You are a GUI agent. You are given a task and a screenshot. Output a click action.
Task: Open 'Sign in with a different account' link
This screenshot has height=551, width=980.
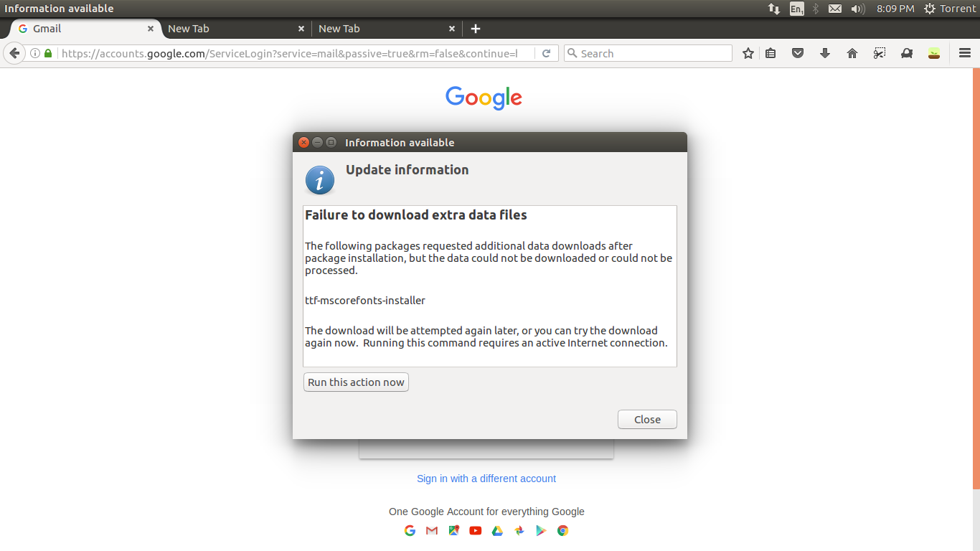coord(486,479)
